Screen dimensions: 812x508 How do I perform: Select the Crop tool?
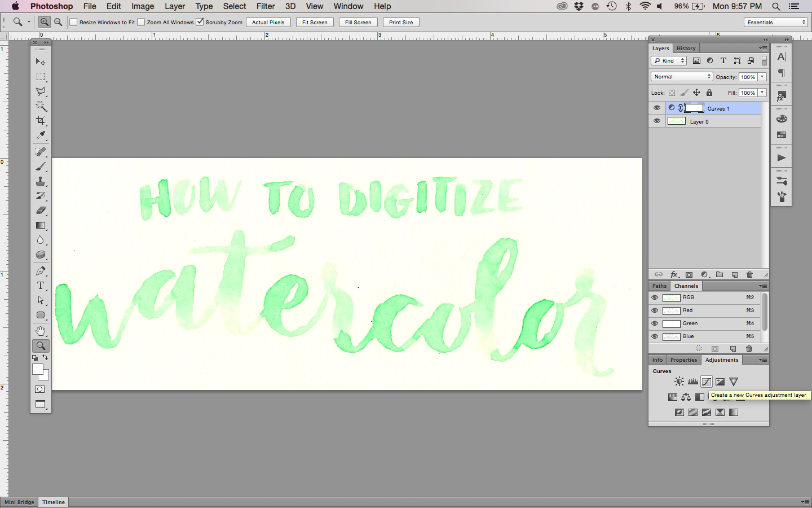41,121
